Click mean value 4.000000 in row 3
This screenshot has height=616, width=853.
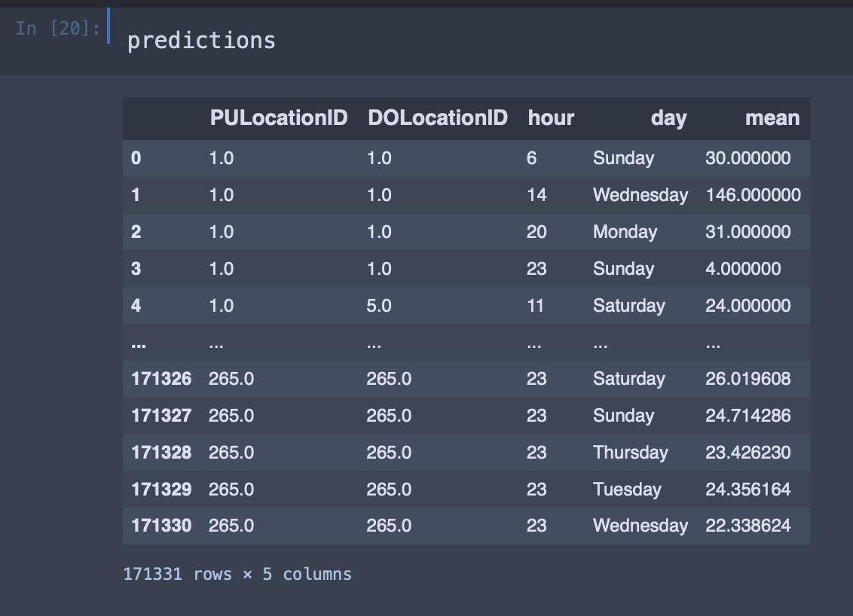point(743,269)
